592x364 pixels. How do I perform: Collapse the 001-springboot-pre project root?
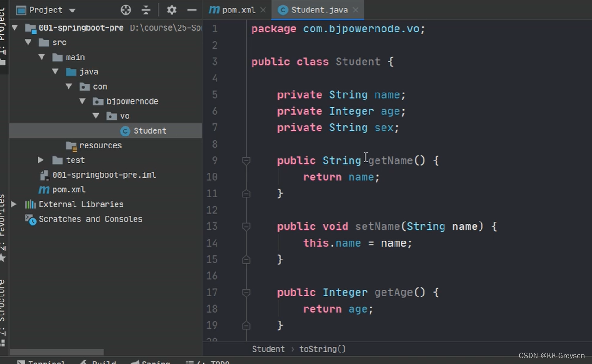pos(15,27)
